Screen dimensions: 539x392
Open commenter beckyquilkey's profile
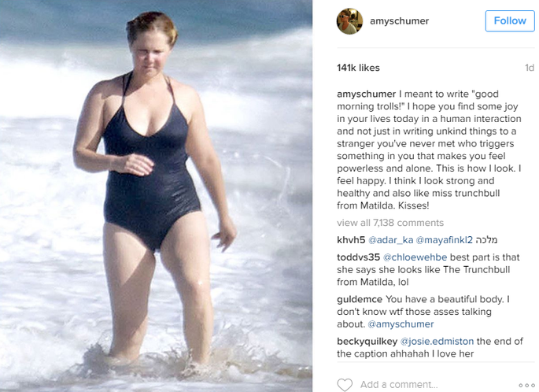tap(367, 342)
